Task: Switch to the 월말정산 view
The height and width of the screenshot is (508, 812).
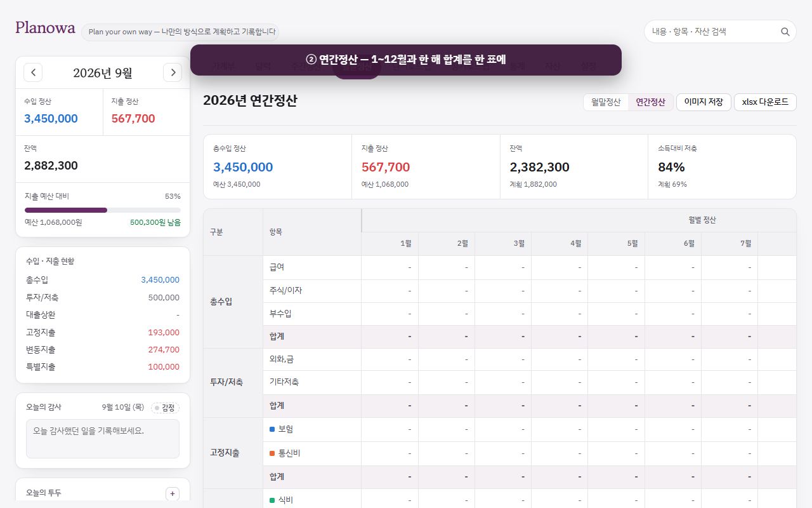Action: coord(606,102)
